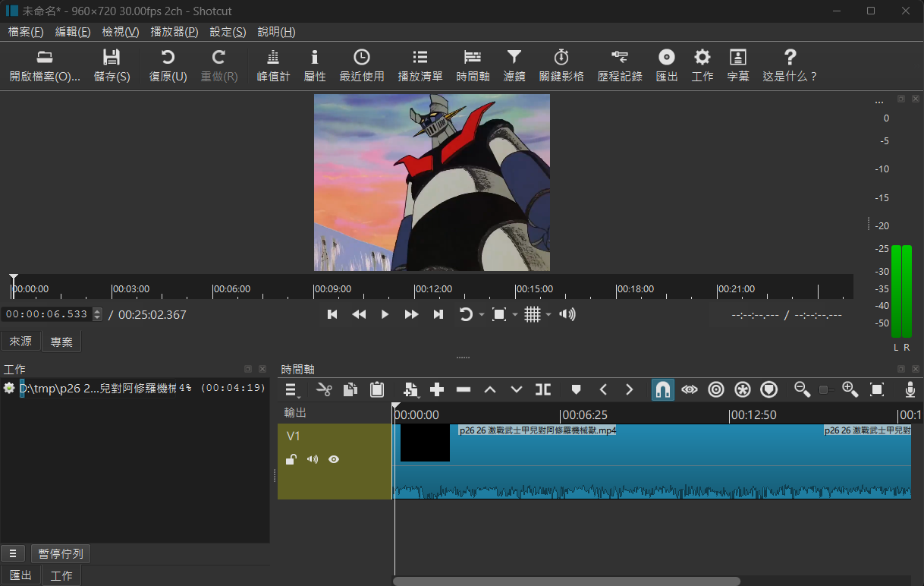
Task: Open the 匯出 export toolbar icon
Action: point(667,66)
